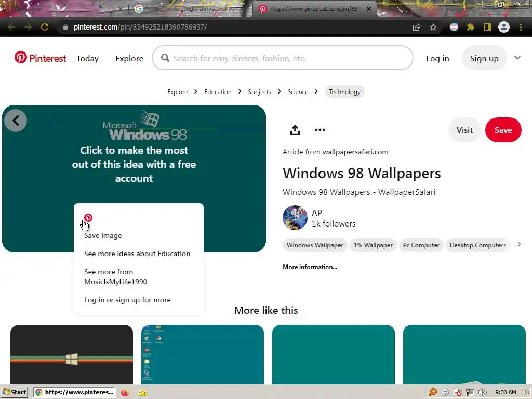Viewport: 532px width, 399px height.
Task: Click the address bar URL
Action: click(x=140, y=27)
